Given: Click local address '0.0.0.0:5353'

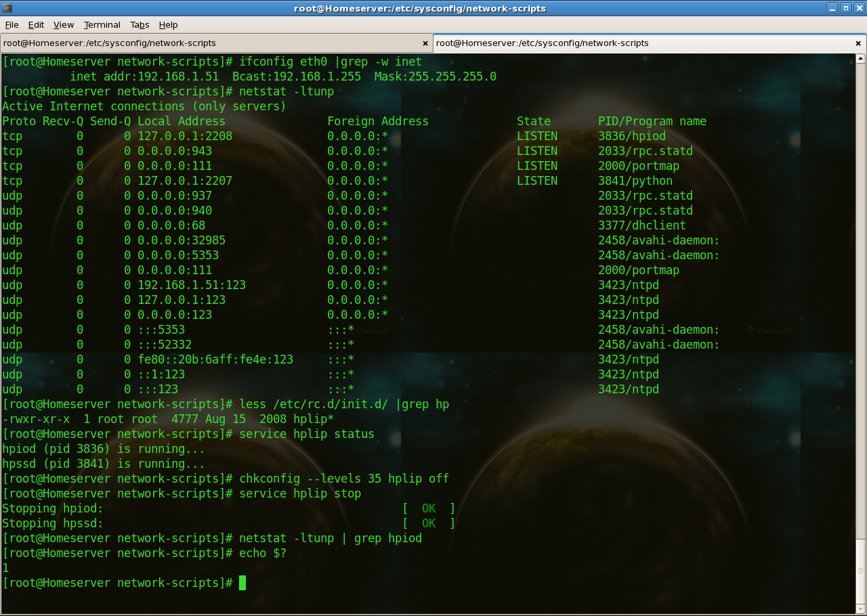Looking at the screenshot, I should click(x=178, y=255).
